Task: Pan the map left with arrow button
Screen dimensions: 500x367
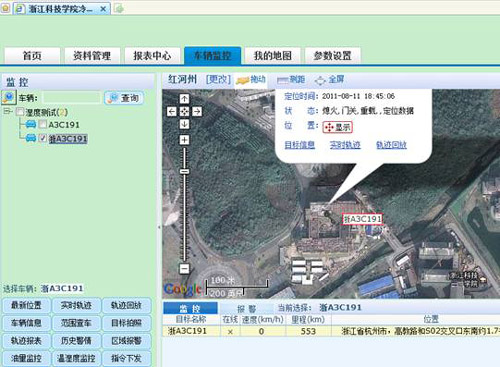Action: (172, 111)
